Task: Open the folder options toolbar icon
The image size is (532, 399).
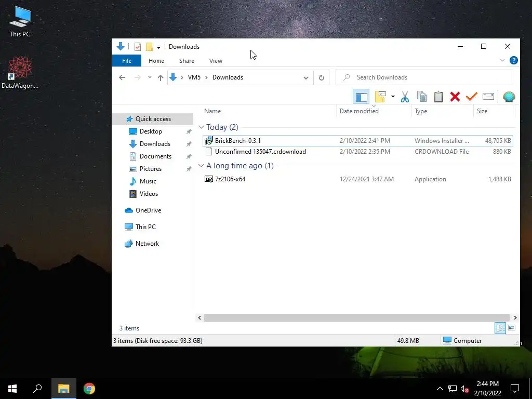Action: [380, 97]
